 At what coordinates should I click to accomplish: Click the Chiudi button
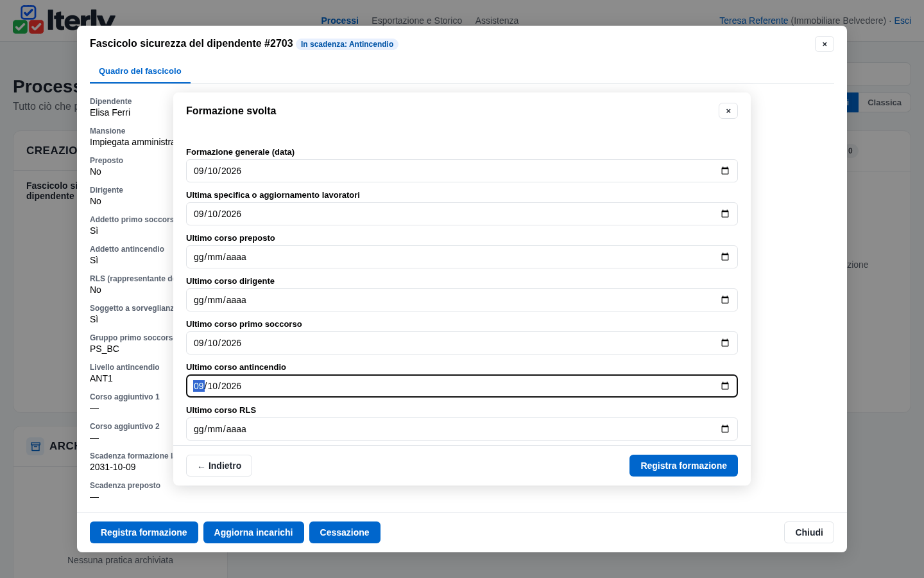coord(809,532)
